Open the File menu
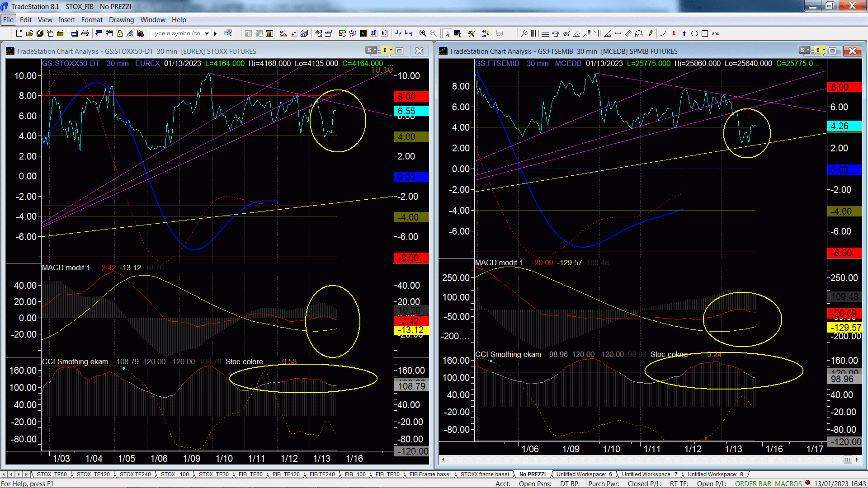The height and width of the screenshot is (488, 868). point(8,19)
